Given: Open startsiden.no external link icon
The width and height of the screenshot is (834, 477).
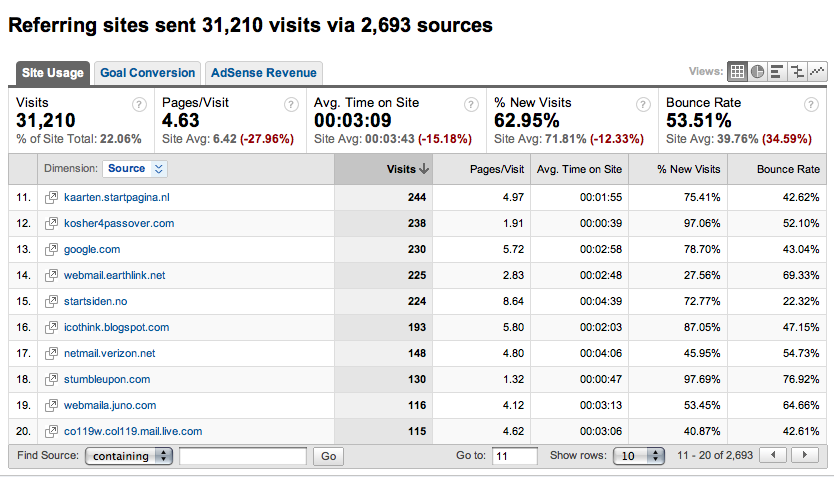Looking at the screenshot, I should [x=51, y=302].
